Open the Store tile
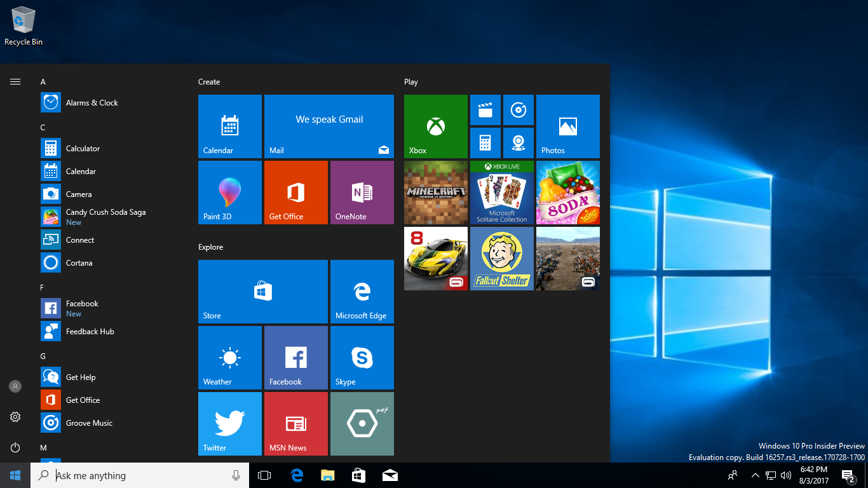The width and height of the screenshot is (868, 488). pyautogui.click(x=263, y=292)
